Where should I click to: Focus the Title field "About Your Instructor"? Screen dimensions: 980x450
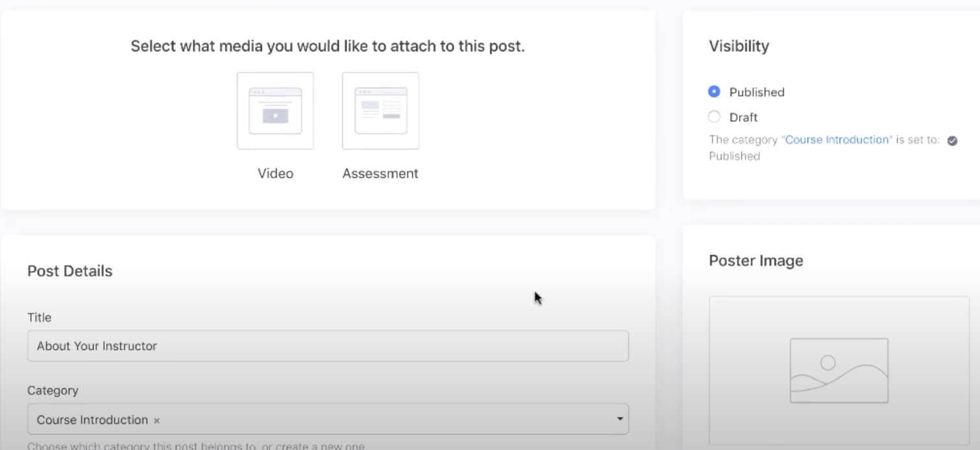328,346
